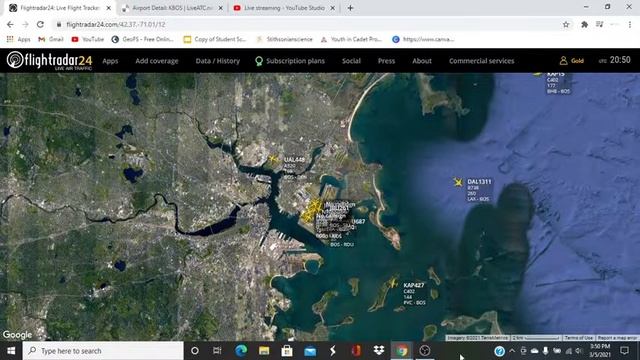
Task: Open a new browser tab
Action: 350,8
